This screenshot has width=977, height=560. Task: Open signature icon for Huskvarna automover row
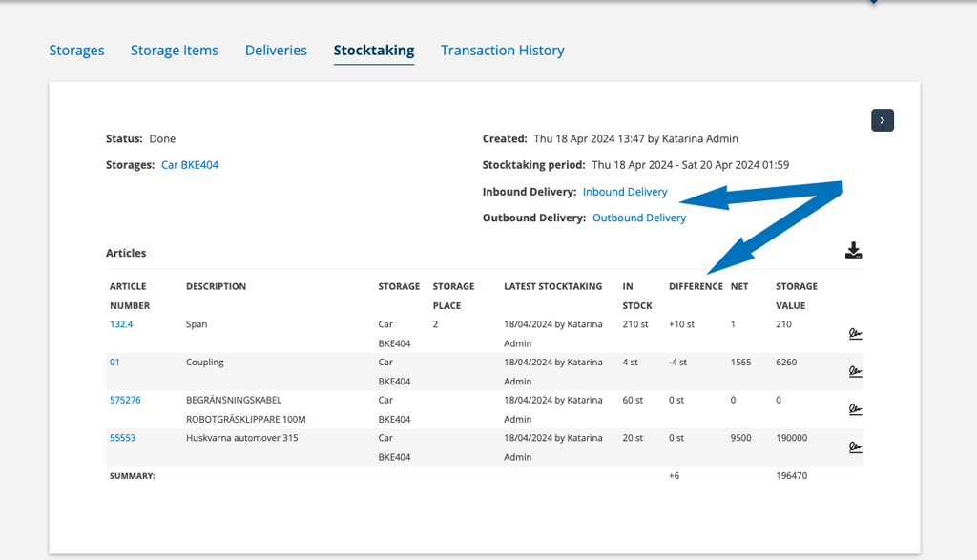(855, 447)
